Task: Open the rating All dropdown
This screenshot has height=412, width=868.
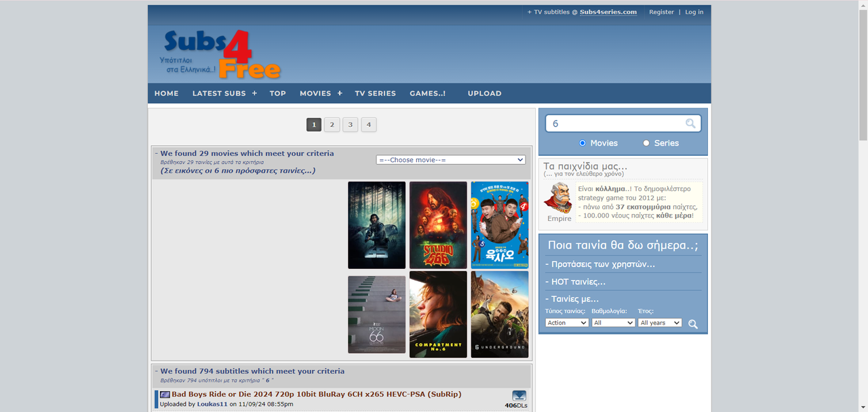Action: coord(613,323)
